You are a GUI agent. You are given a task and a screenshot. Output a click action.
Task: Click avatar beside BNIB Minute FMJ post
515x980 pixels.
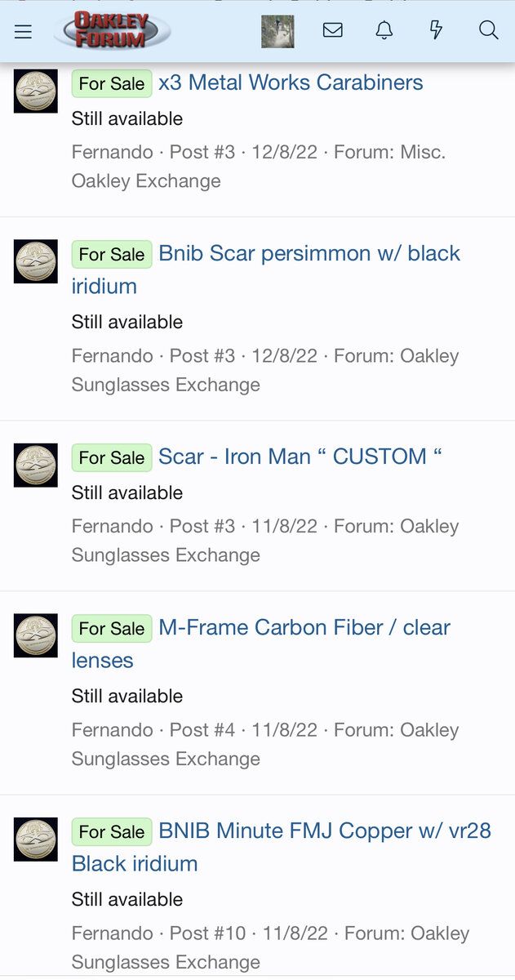point(36,839)
